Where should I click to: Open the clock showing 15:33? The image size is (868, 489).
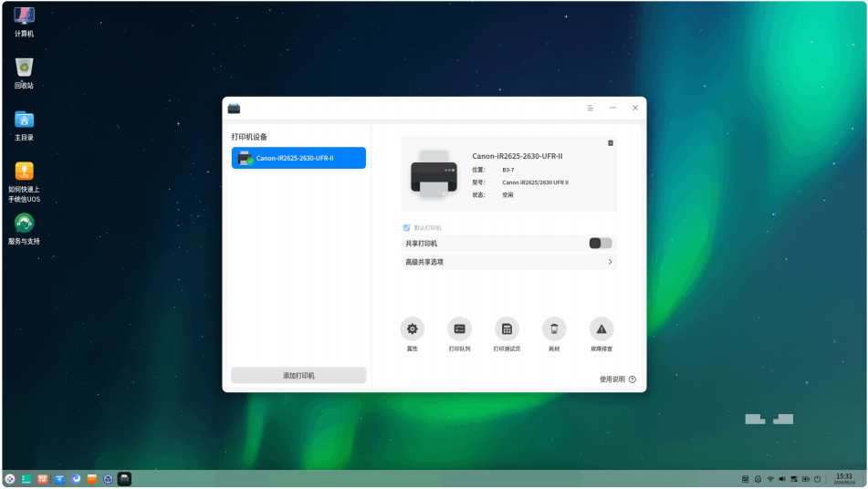(x=844, y=479)
